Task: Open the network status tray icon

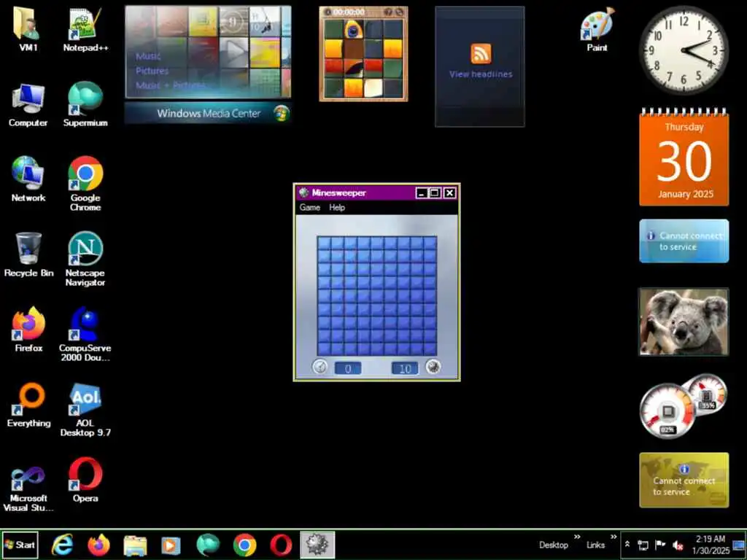Action: pyautogui.click(x=643, y=545)
